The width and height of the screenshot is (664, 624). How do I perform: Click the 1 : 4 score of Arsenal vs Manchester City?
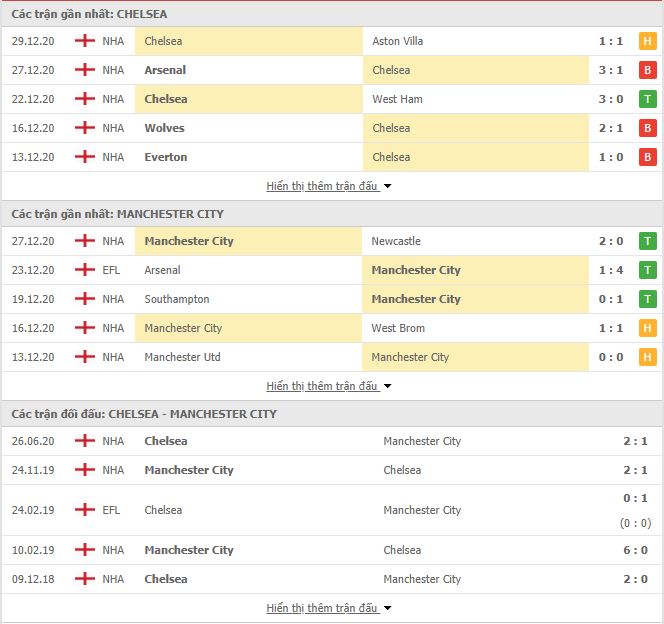(x=611, y=270)
